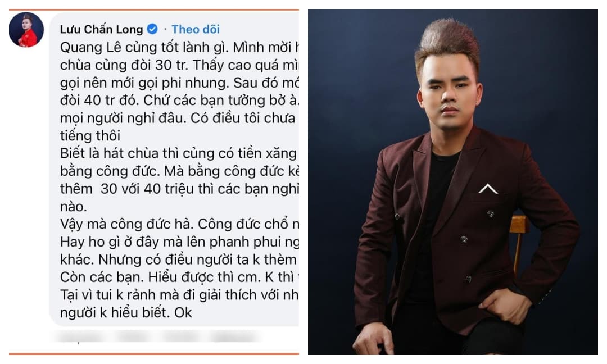Select the short line "tiếng thôi"
The width and height of the screenshot is (607, 364).
click(x=90, y=136)
